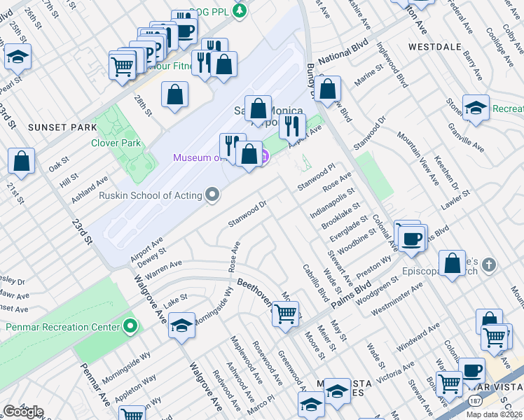Select the grocery cart marker on Beethoven St
This screenshot has width=524, height=420.
point(285,315)
